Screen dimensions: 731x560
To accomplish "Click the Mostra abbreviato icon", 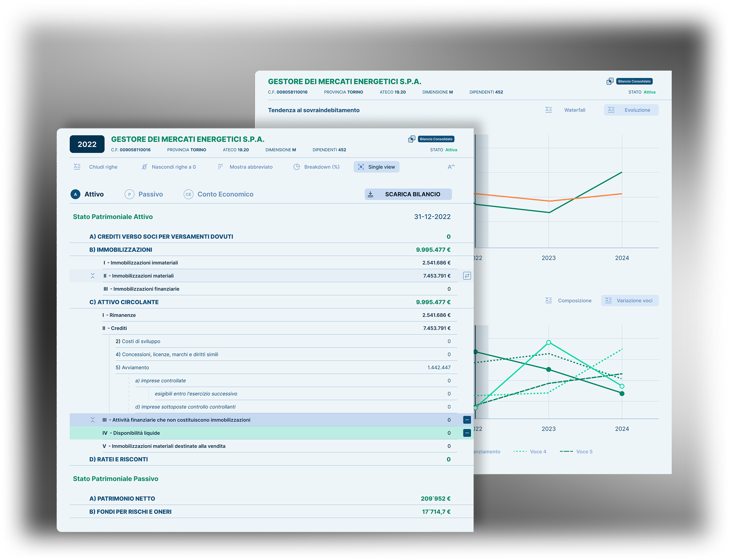I will click(x=221, y=167).
